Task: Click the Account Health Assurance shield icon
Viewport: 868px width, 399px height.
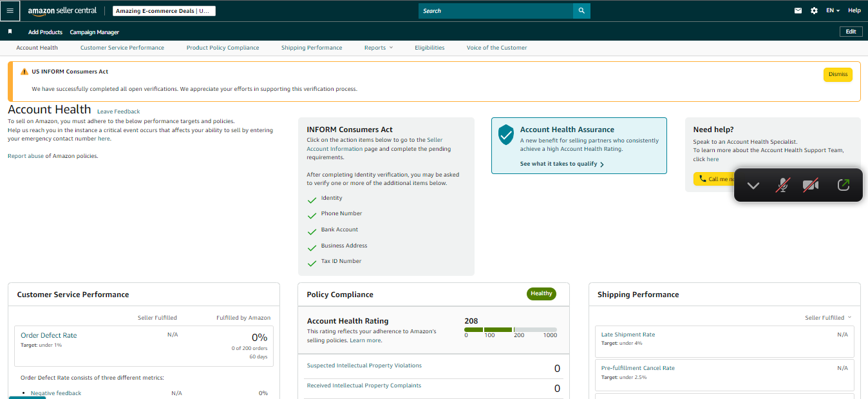Action: click(x=507, y=135)
